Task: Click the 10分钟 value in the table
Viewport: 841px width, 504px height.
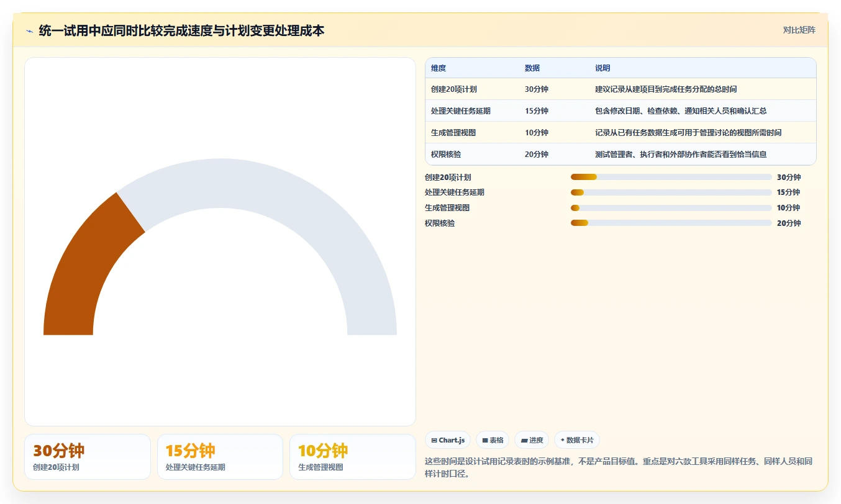Action: coord(537,133)
